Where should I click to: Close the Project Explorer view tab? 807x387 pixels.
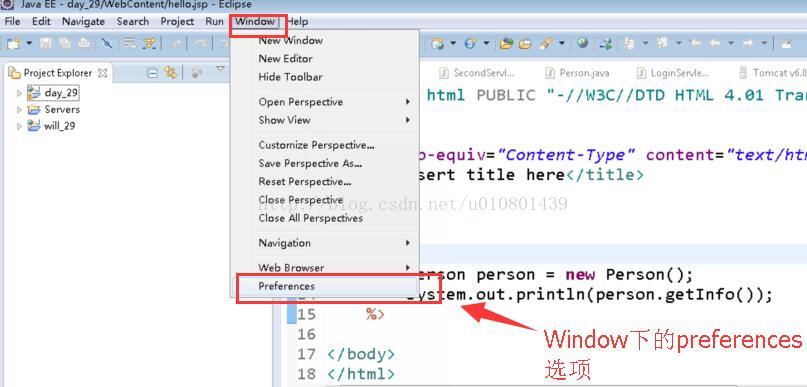pyautogui.click(x=102, y=73)
